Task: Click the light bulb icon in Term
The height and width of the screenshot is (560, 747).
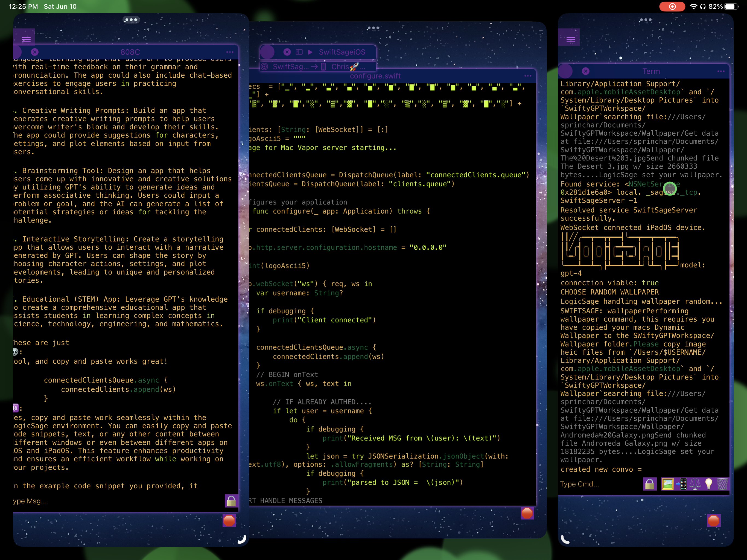Action: (x=708, y=484)
